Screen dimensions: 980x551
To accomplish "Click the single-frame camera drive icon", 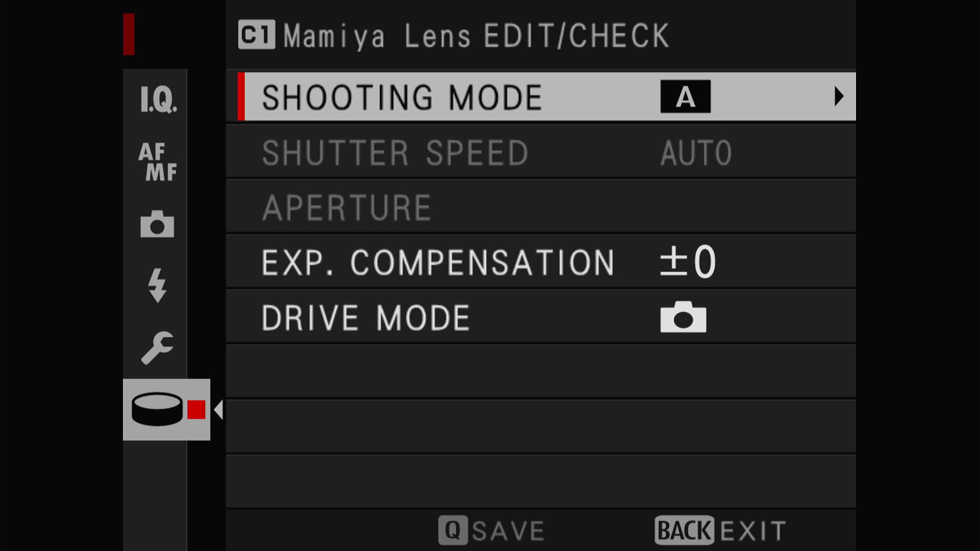I will click(x=683, y=317).
